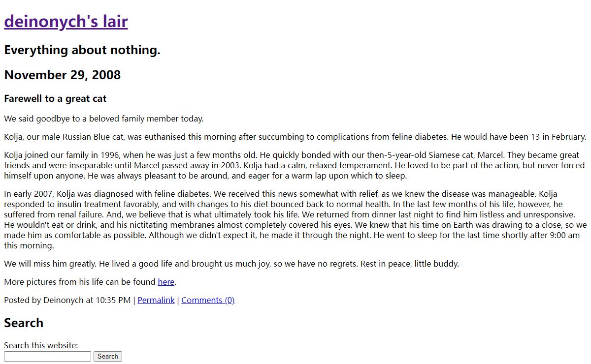
Task: Open the deinonych's lair title link
Action: coord(66,22)
